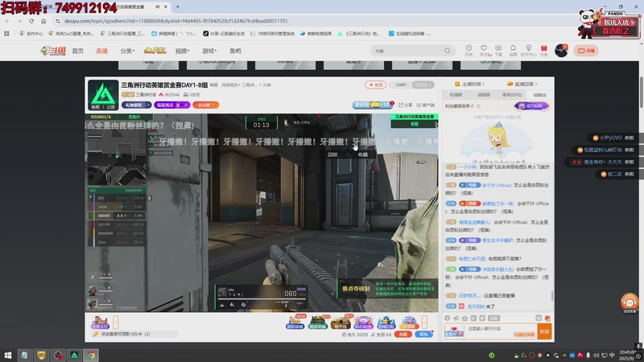
Task: Switch to the 活跃榜 tab
Action: tap(484, 95)
